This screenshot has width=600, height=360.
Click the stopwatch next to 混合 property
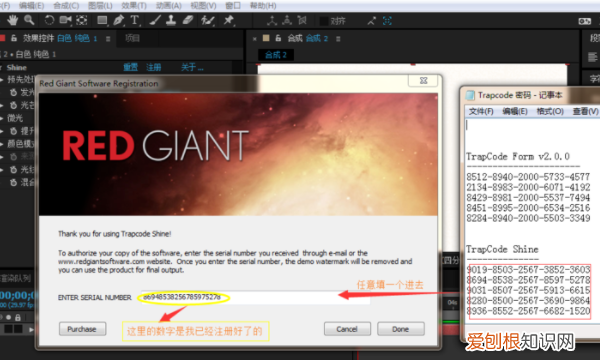13,182
